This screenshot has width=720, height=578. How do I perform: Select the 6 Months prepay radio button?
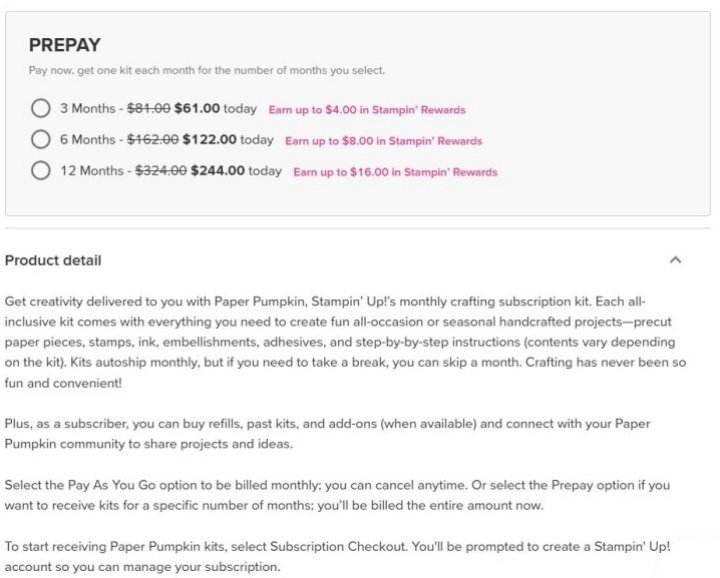click(x=41, y=140)
